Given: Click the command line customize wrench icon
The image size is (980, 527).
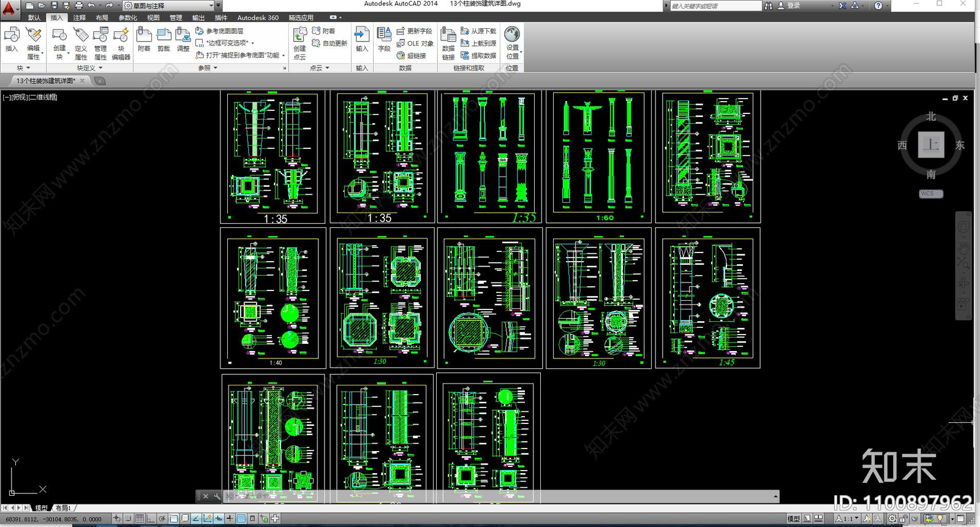Looking at the screenshot, I should [217, 496].
